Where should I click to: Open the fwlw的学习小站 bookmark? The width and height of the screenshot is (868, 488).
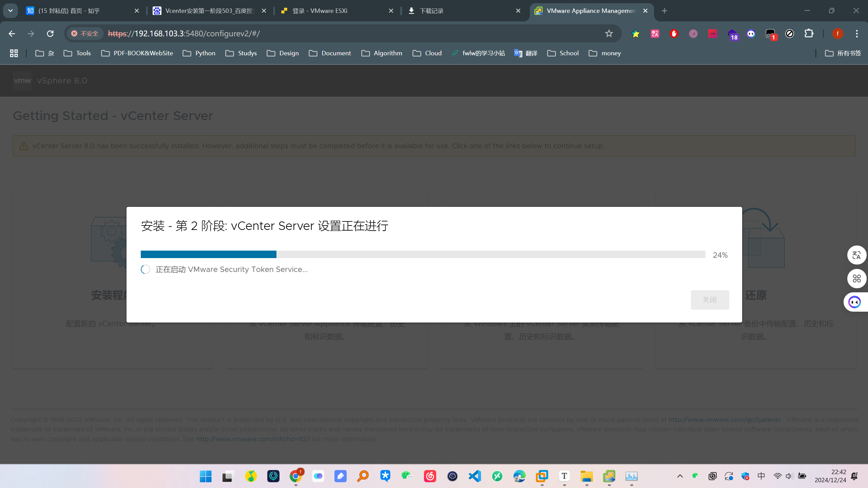click(478, 53)
